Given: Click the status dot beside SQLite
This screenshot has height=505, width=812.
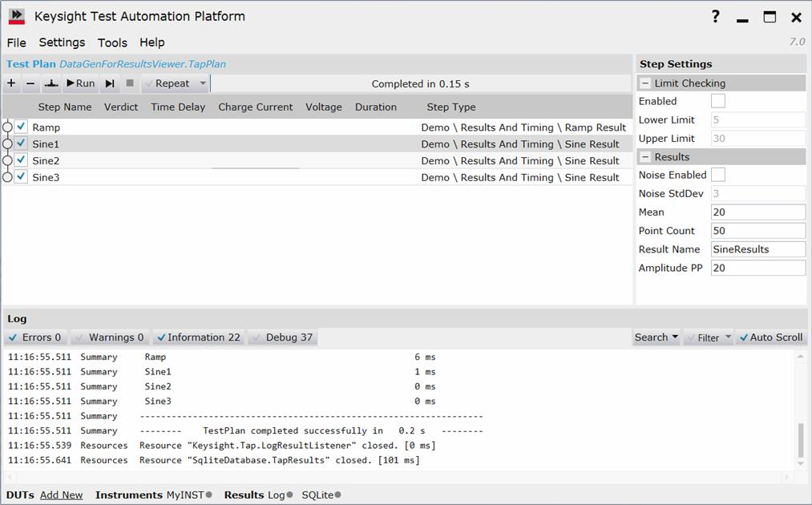Looking at the screenshot, I should coord(337,495).
